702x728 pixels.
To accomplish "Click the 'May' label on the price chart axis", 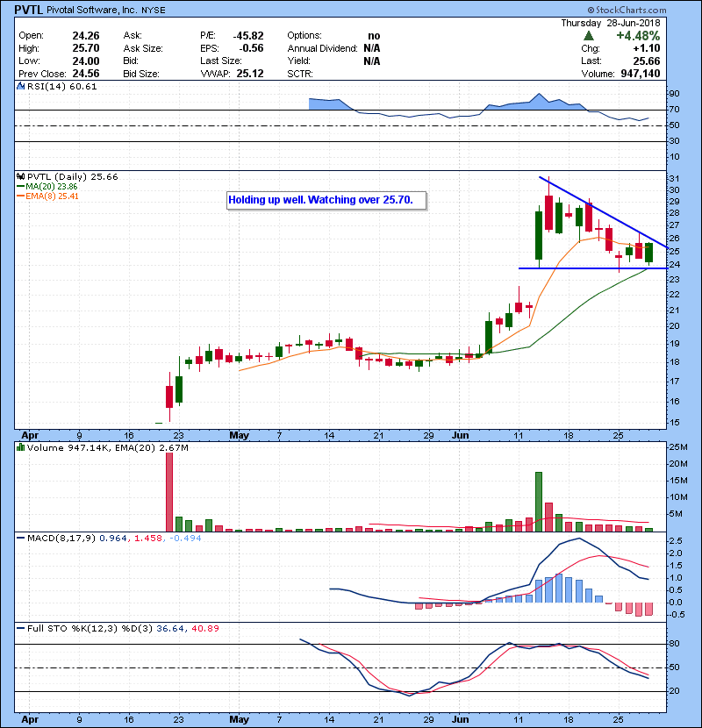I will pos(240,436).
